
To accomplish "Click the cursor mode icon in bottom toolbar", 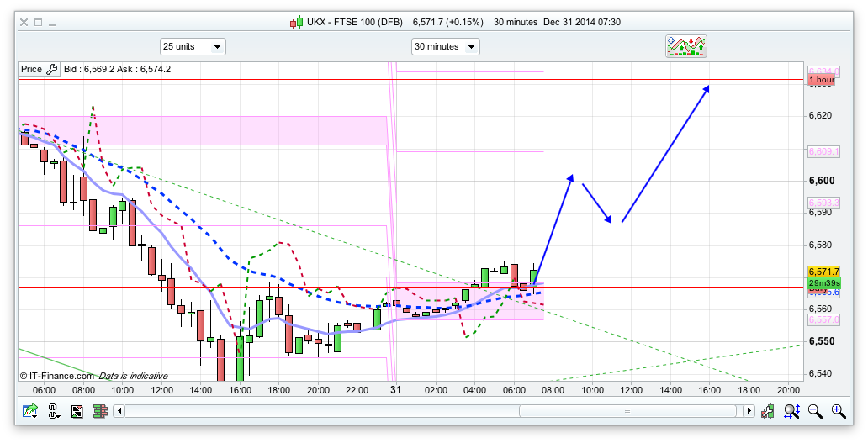I will tap(54, 411).
